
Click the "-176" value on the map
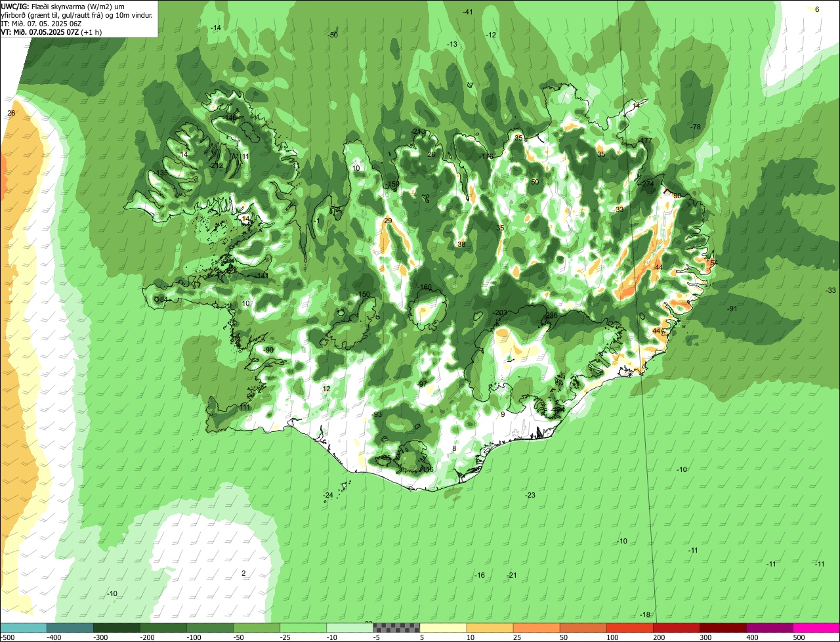click(486, 157)
